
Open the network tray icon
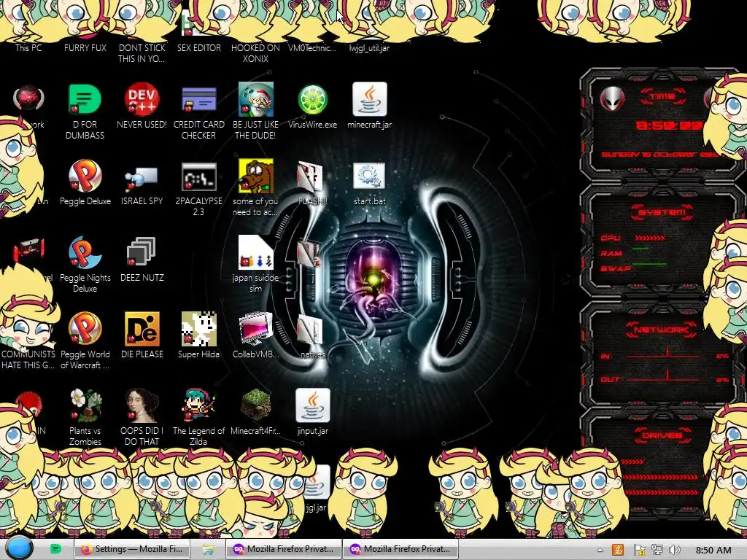657,550
